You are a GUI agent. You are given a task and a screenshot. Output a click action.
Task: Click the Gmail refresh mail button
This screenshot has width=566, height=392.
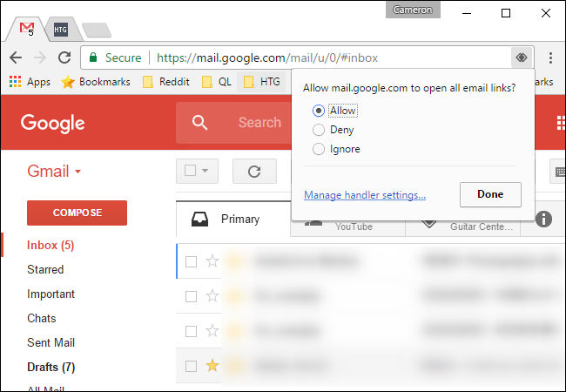pos(254,171)
